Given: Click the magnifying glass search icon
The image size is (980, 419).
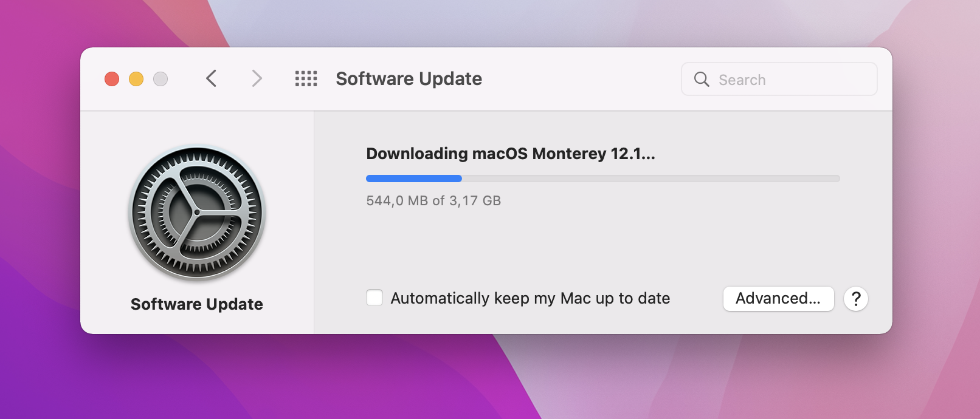Looking at the screenshot, I should click(x=702, y=80).
